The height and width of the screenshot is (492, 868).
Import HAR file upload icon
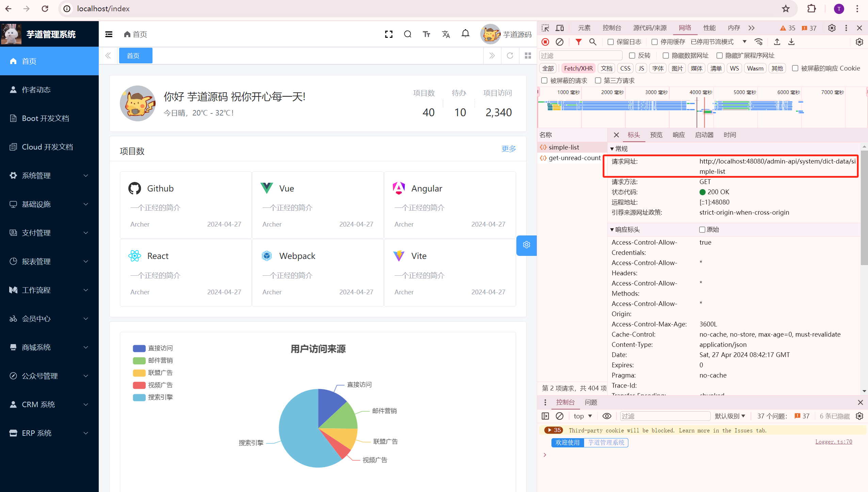pyautogui.click(x=777, y=42)
